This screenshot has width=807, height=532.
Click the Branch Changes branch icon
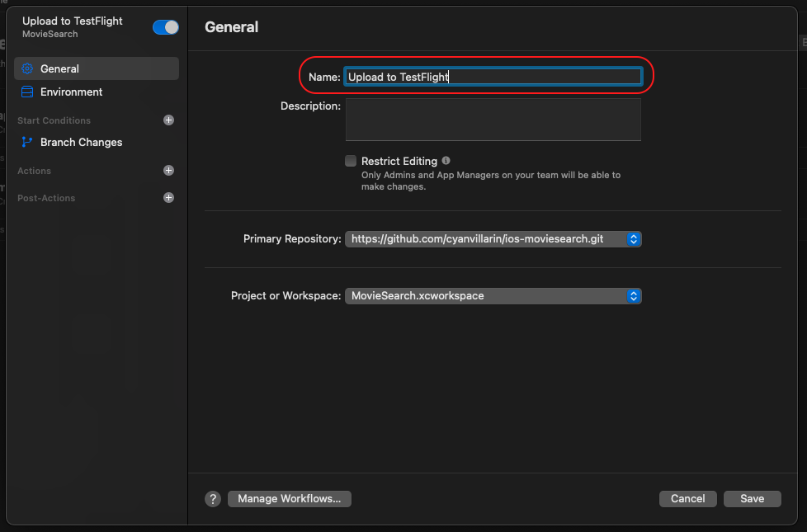click(27, 142)
